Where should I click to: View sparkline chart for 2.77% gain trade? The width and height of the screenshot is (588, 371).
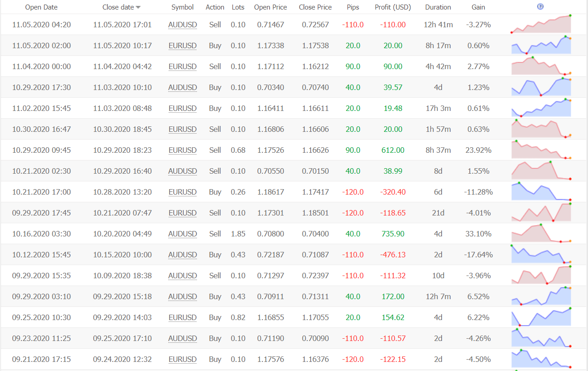click(x=541, y=66)
